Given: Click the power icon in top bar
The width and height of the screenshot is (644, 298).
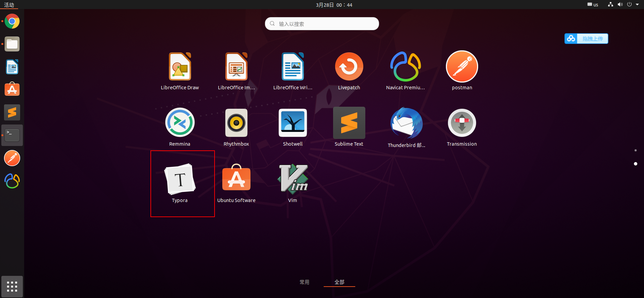Looking at the screenshot, I should pos(629,5).
